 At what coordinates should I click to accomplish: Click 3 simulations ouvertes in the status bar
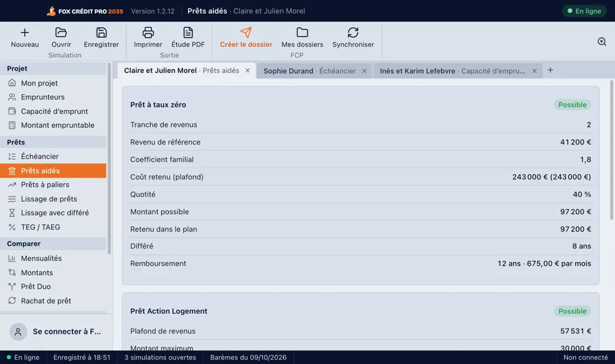tap(160, 357)
